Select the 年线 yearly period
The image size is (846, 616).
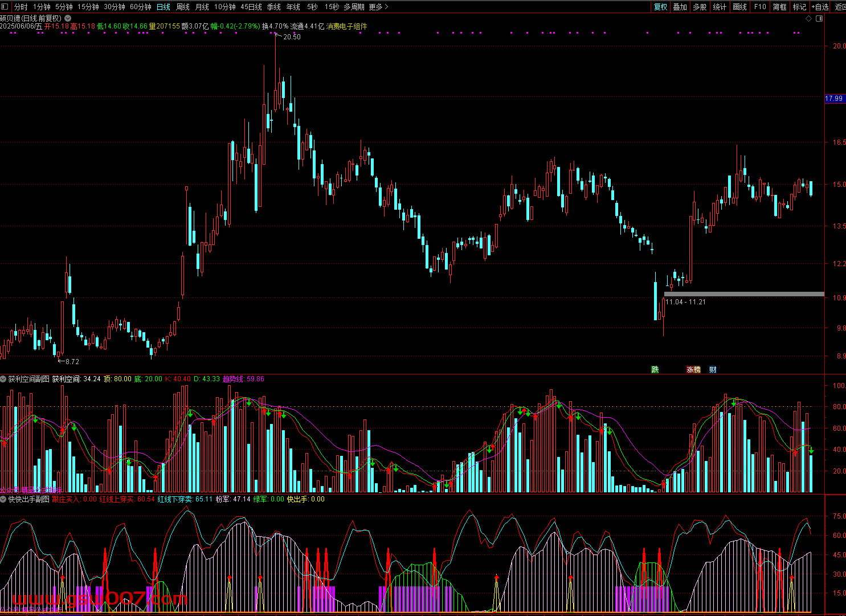293,7
